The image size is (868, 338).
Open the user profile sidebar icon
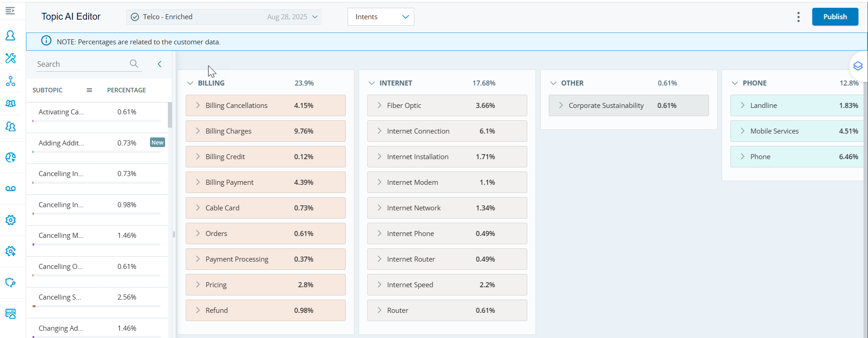[10, 36]
